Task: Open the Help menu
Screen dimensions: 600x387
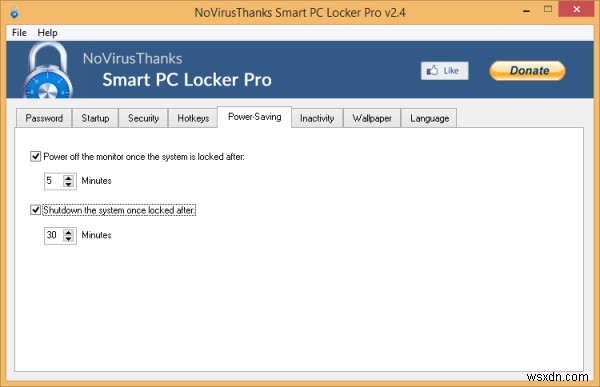Action: [x=47, y=33]
